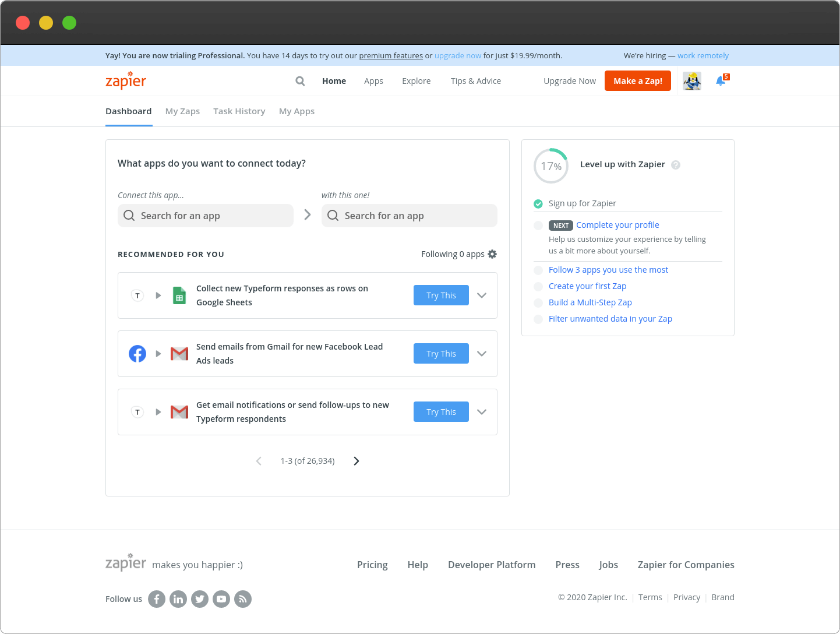Viewport: 840px width, 634px height.
Task: Click the circle beside Build a Multi-Step Zap
Action: click(x=538, y=303)
